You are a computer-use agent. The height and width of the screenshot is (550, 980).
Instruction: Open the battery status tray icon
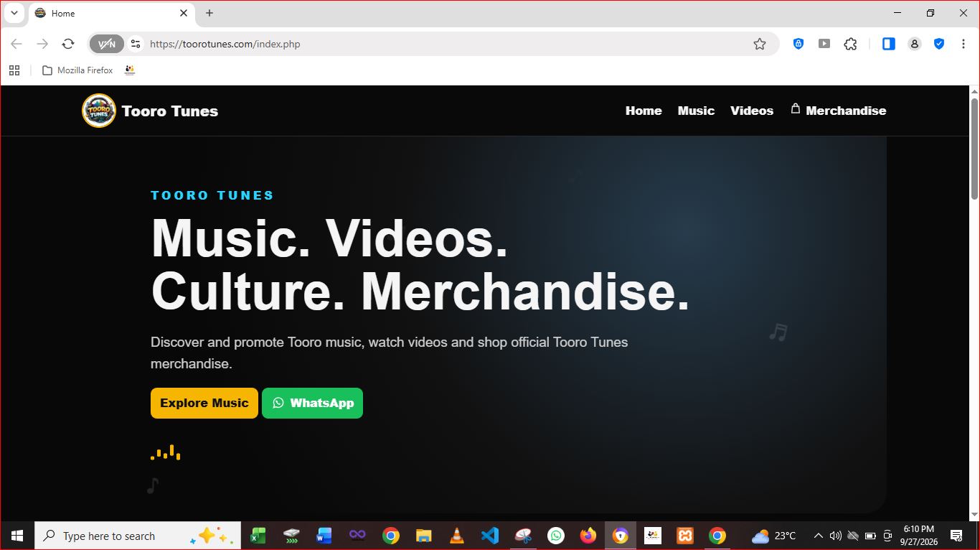[x=870, y=536]
